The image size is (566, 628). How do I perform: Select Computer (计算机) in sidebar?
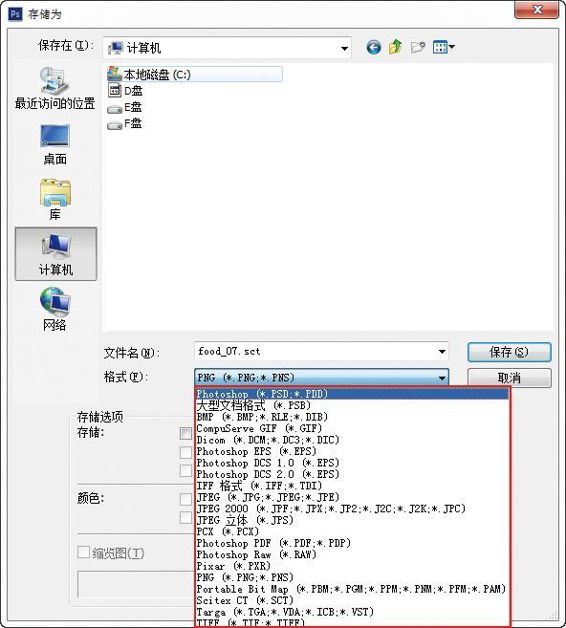click(56, 254)
